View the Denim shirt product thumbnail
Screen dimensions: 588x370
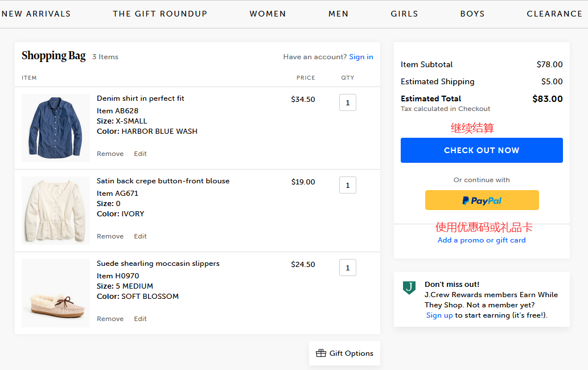coord(56,128)
